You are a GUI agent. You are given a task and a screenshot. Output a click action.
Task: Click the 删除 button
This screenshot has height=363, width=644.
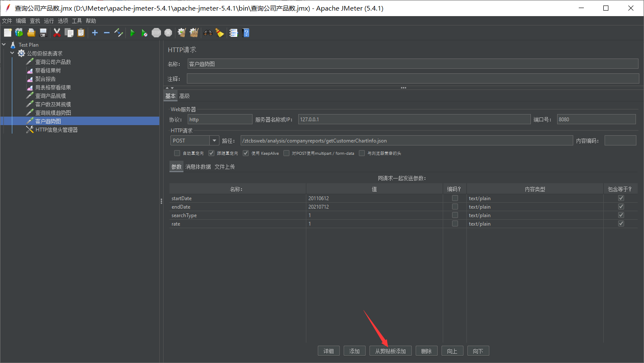pos(426,351)
